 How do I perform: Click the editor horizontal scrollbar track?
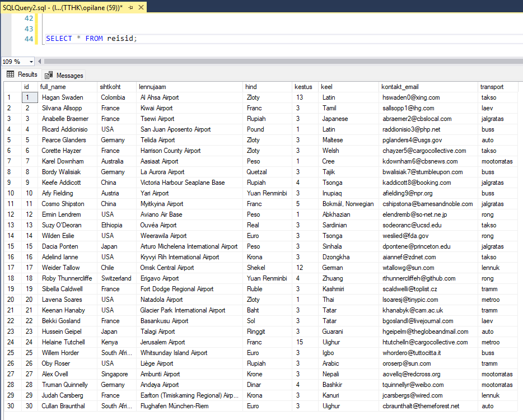pyautogui.click(x=280, y=62)
